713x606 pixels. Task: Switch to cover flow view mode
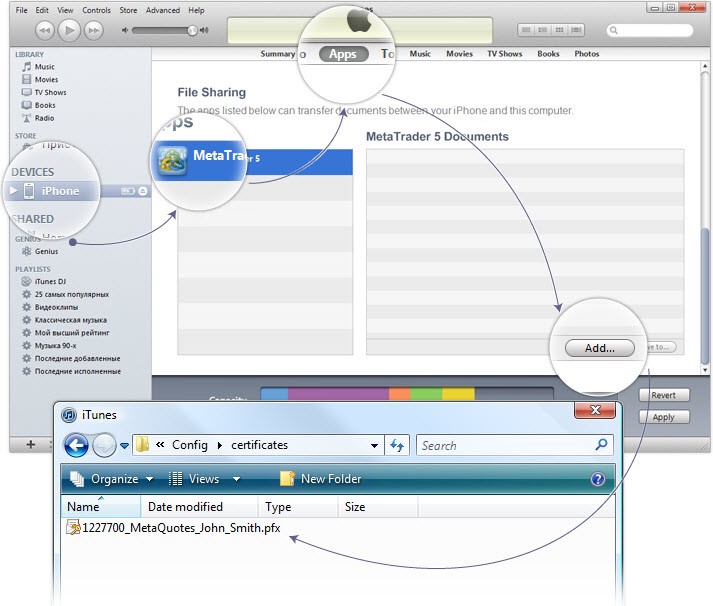(x=576, y=30)
